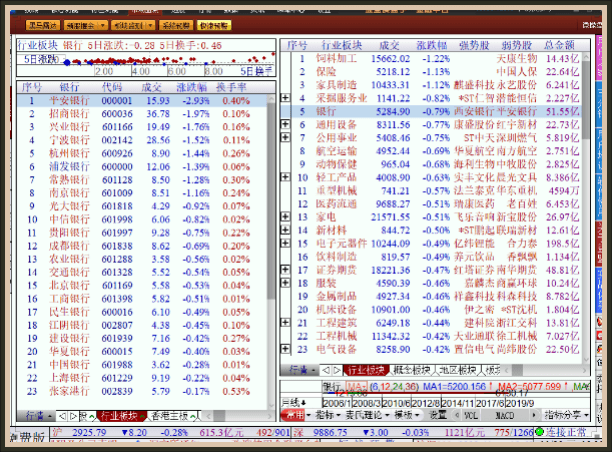This screenshot has height=452, width=612.
Task: Click right arrow of left panel tab scroller
Action: point(73,416)
